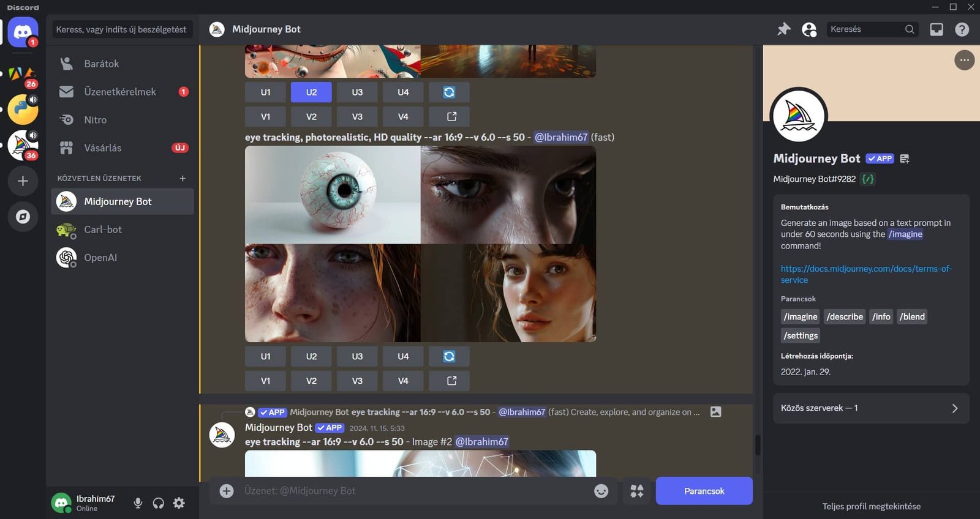Screen dimensions: 980x519
Task: Create new direct message with plus
Action: [183, 178]
